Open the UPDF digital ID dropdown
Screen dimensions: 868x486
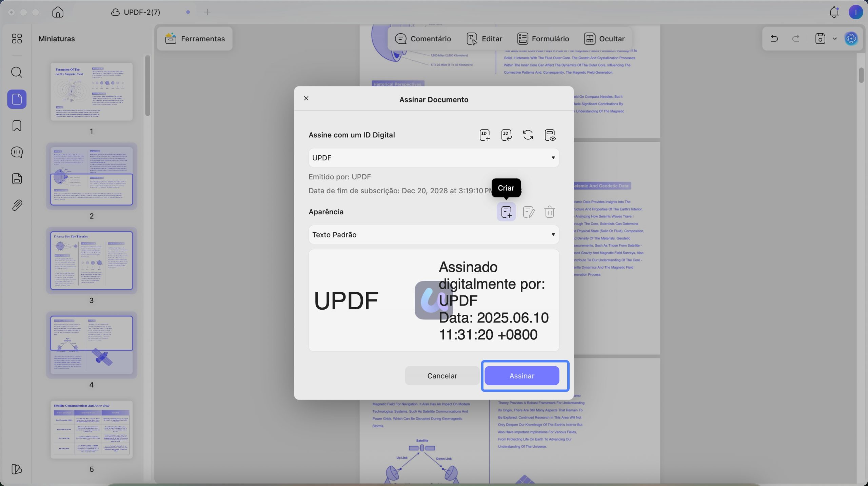(x=434, y=158)
